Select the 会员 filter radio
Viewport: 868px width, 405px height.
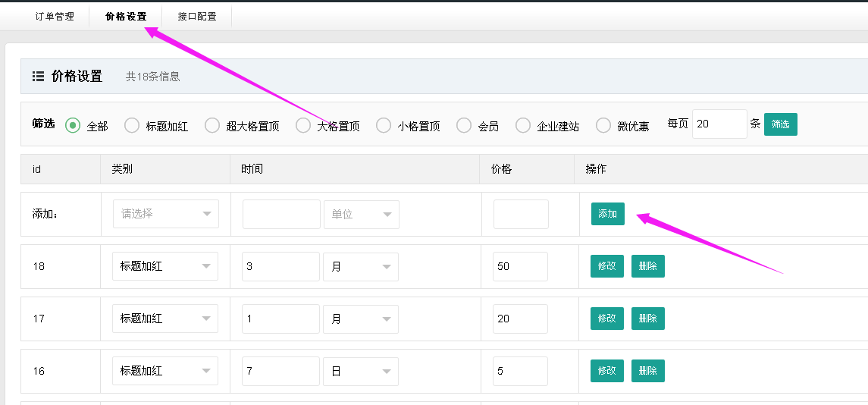(464, 126)
